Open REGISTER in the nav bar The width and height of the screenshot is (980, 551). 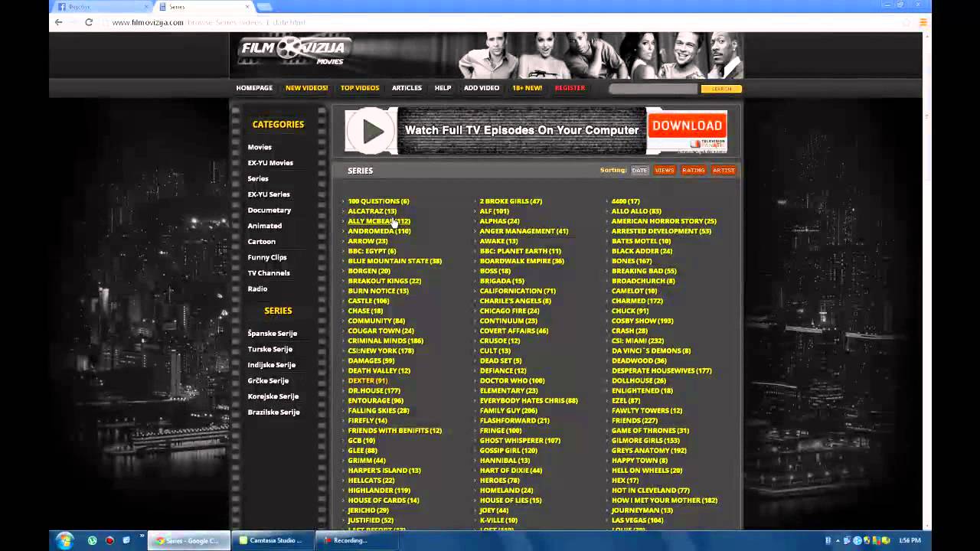tap(570, 88)
